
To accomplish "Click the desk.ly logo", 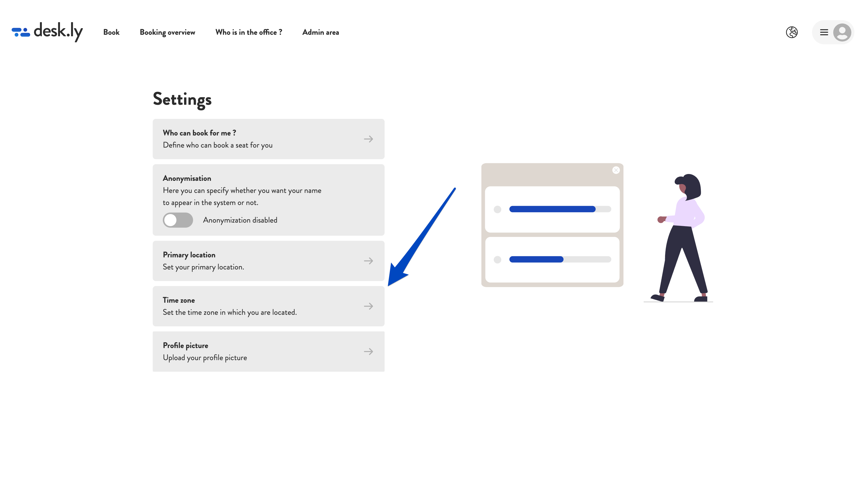I will coord(47,32).
